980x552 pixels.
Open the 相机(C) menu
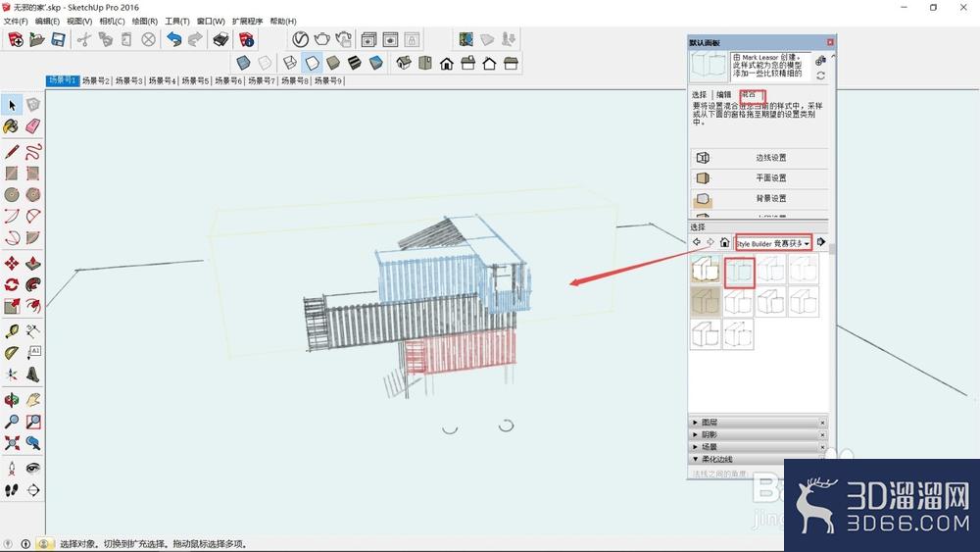(112, 22)
